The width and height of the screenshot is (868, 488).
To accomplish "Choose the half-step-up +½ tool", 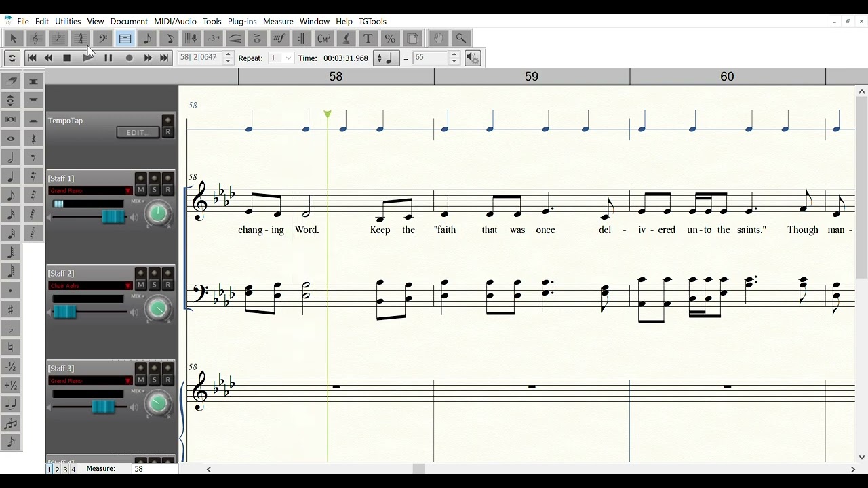I will pyautogui.click(x=11, y=386).
